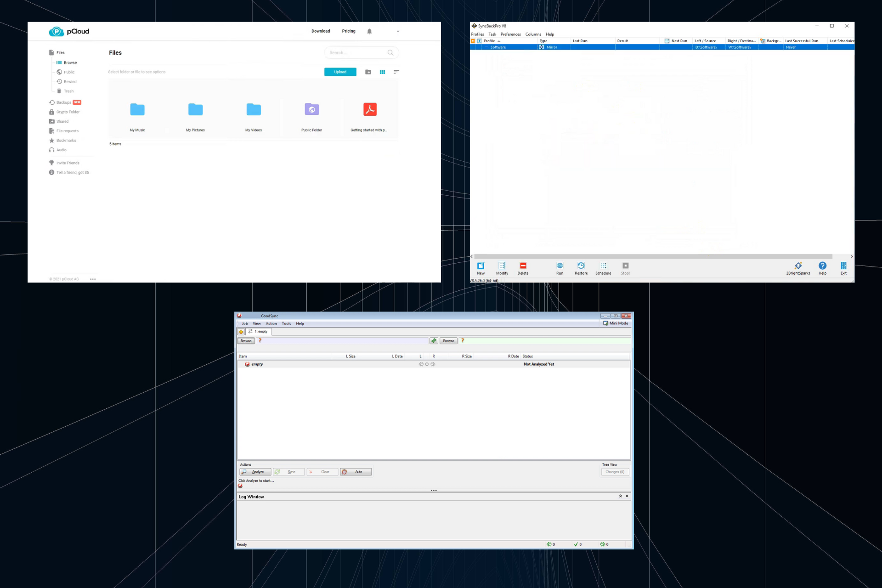Open GoodSync View menu
This screenshot has height=588, width=882.
pos(257,324)
